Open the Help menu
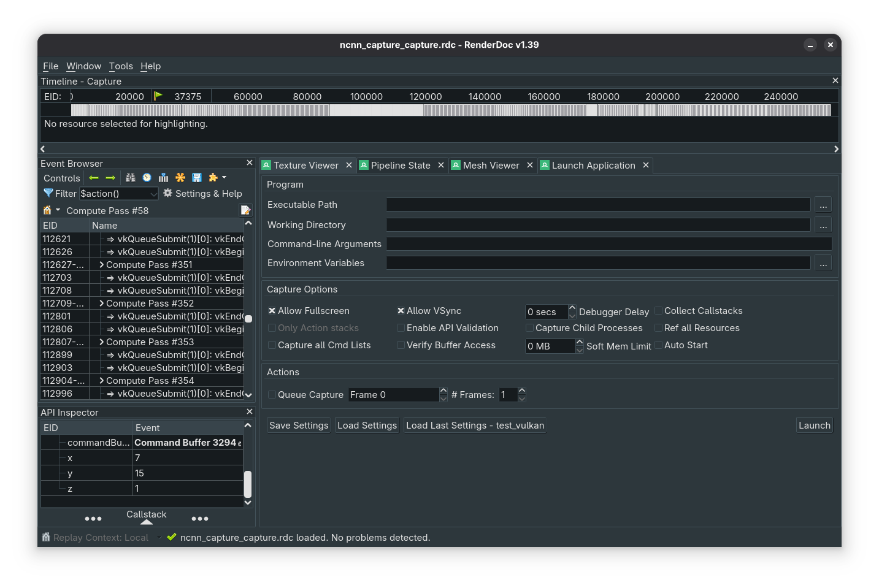This screenshot has height=588, width=879. 151,66
